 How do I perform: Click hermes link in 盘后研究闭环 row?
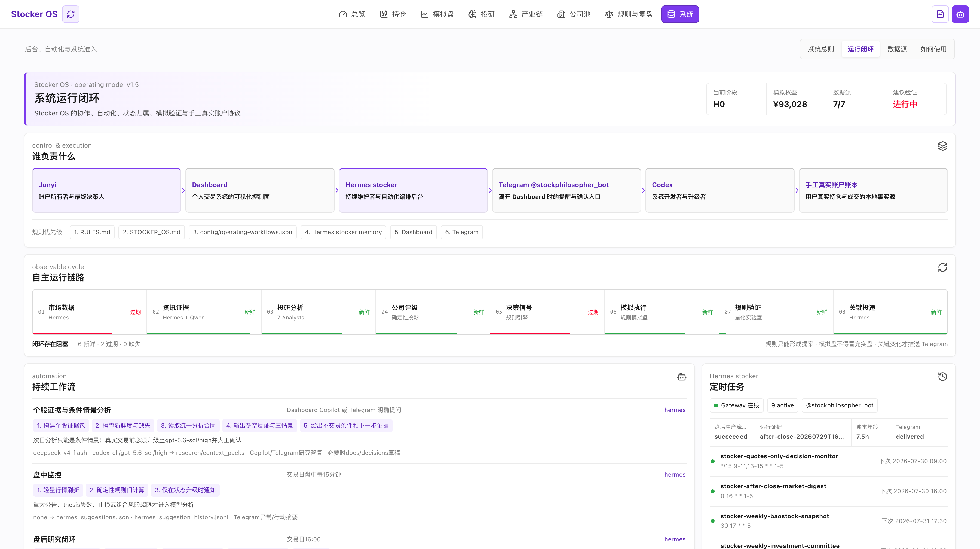coord(675,539)
